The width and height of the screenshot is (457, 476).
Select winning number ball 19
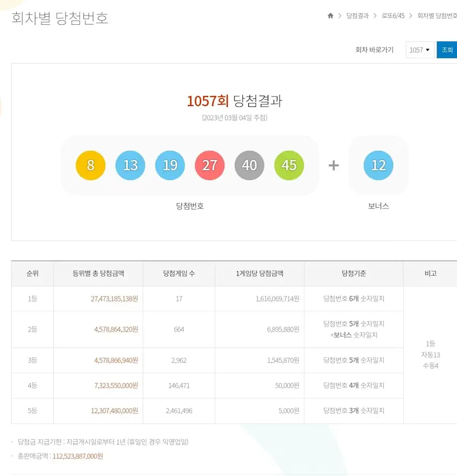[x=170, y=165]
